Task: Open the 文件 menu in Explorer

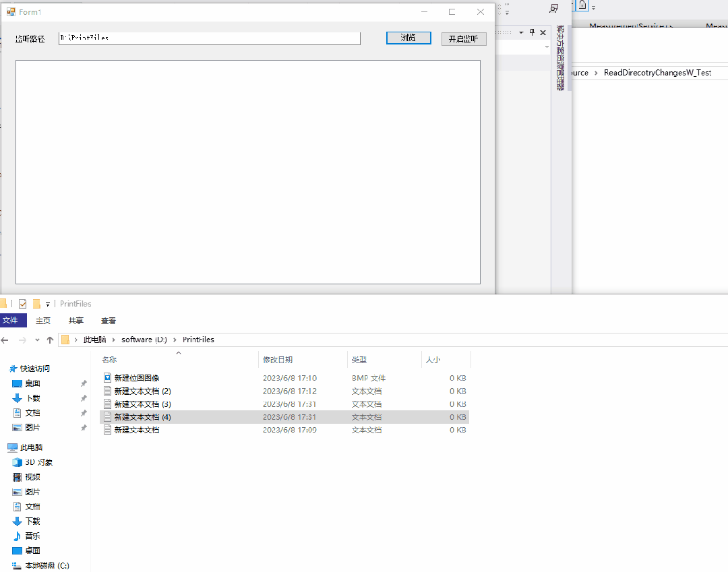Action: [x=11, y=321]
